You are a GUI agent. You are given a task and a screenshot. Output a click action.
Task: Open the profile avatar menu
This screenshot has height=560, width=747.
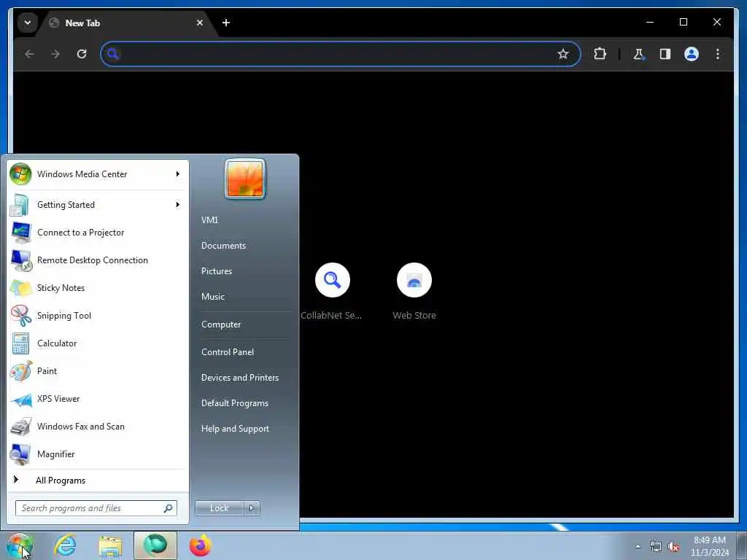(692, 54)
